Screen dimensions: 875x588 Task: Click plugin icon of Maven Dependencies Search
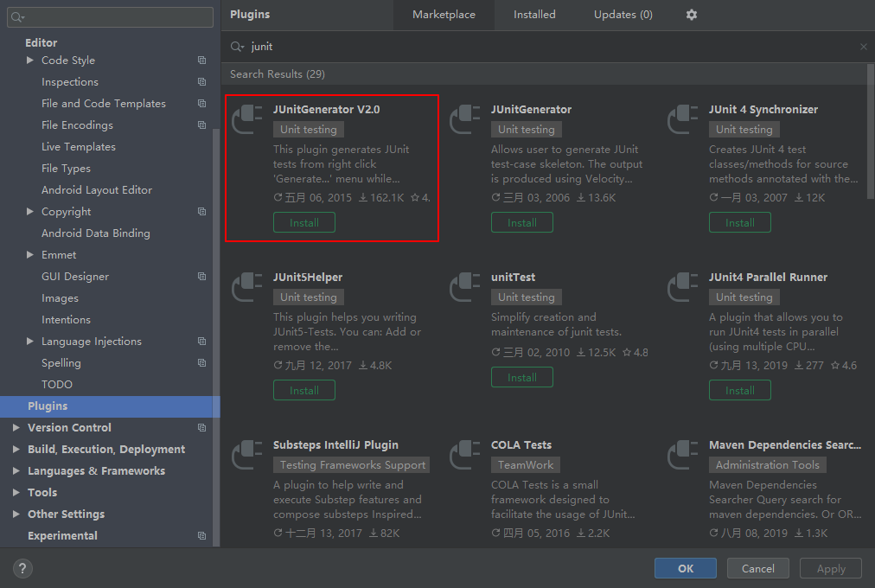[x=682, y=455]
